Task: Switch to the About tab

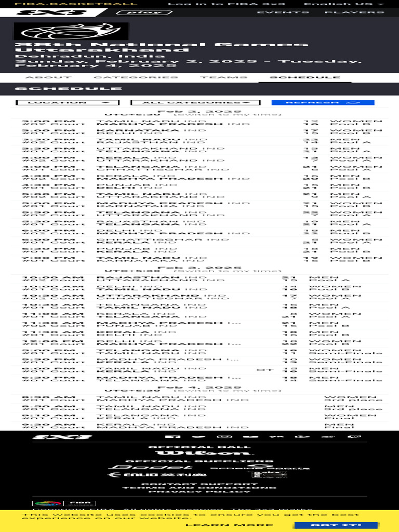Action: tap(48, 77)
